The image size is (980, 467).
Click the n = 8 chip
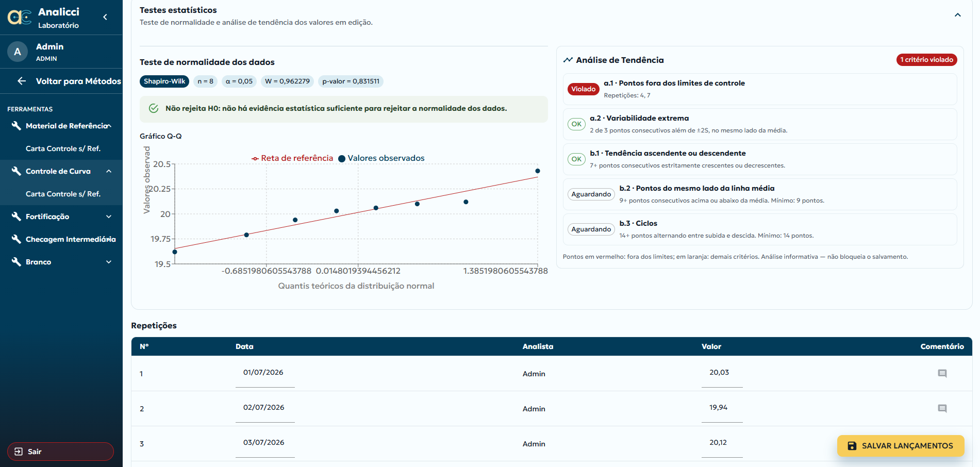pos(205,81)
